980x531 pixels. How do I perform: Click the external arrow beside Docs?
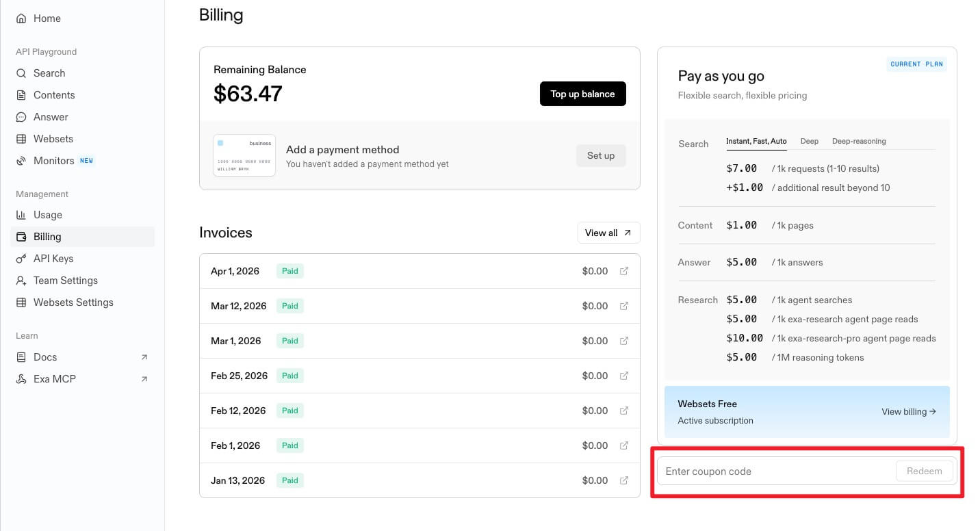click(144, 357)
